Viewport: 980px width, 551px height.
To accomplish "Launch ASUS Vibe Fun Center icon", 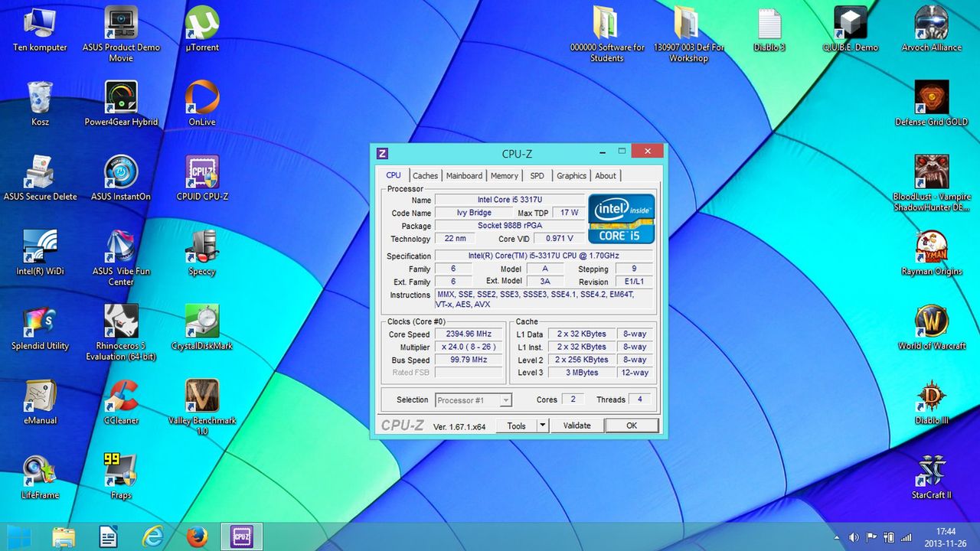I will [x=121, y=258].
